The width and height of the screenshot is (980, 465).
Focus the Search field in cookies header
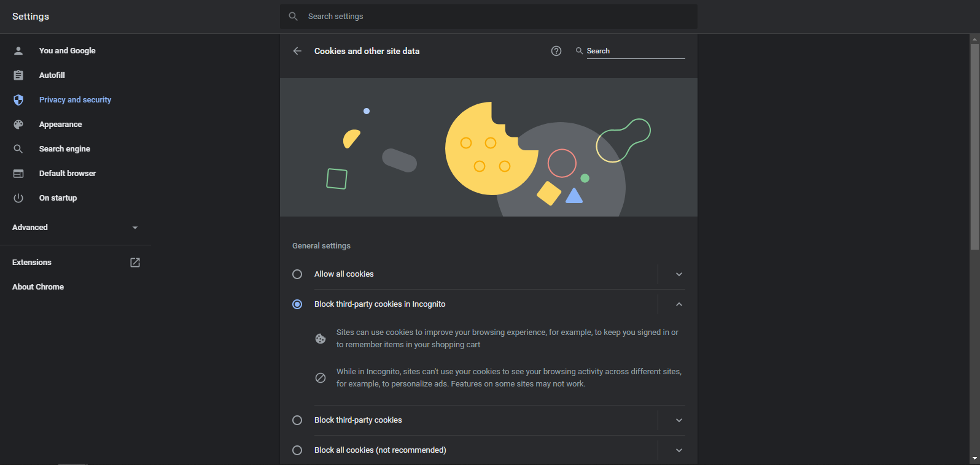pyautogui.click(x=636, y=51)
